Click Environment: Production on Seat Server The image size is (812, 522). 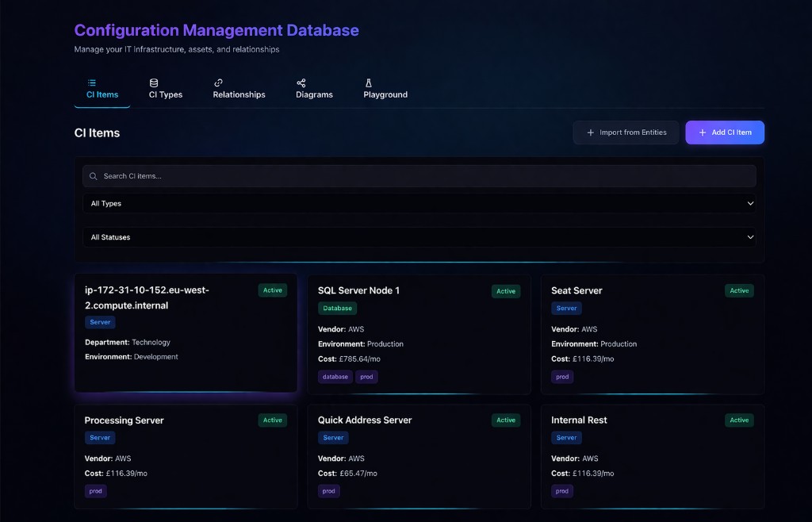point(594,344)
